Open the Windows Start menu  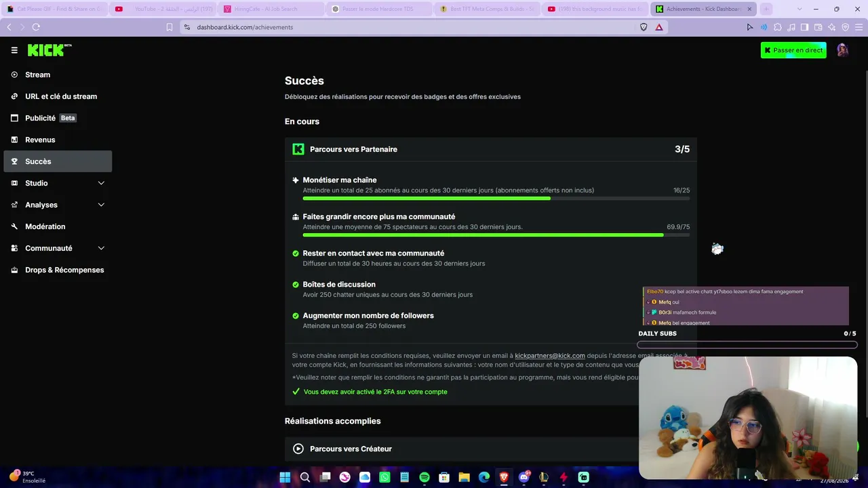click(x=285, y=477)
